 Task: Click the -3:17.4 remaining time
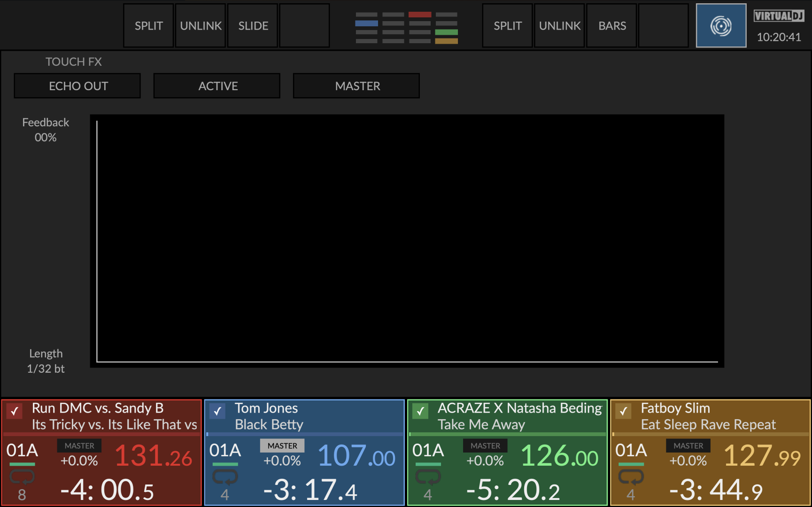tap(310, 490)
